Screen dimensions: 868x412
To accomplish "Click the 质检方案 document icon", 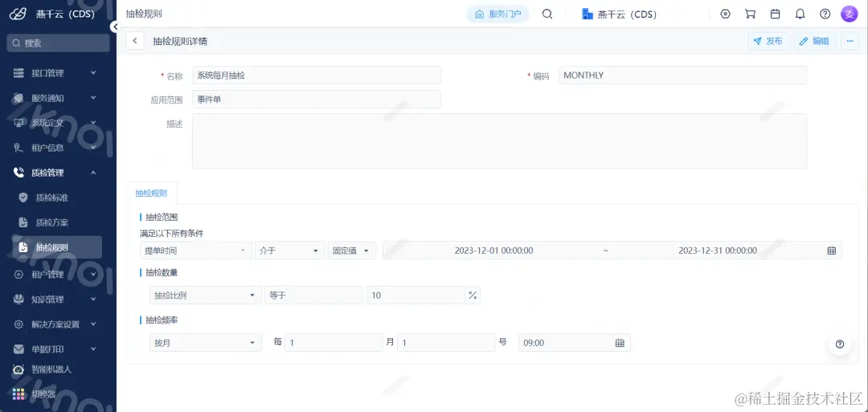I will pyautogui.click(x=23, y=222).
